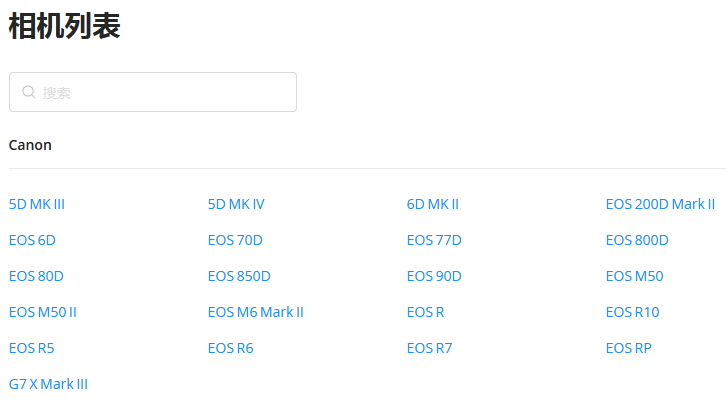
Task: Open the EOS R5 link
Action: coord(31,348)
